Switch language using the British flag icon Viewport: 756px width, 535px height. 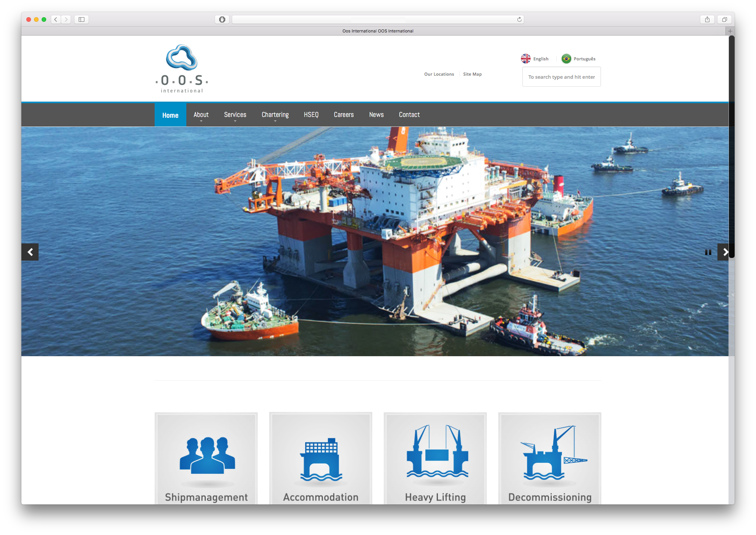526,58
